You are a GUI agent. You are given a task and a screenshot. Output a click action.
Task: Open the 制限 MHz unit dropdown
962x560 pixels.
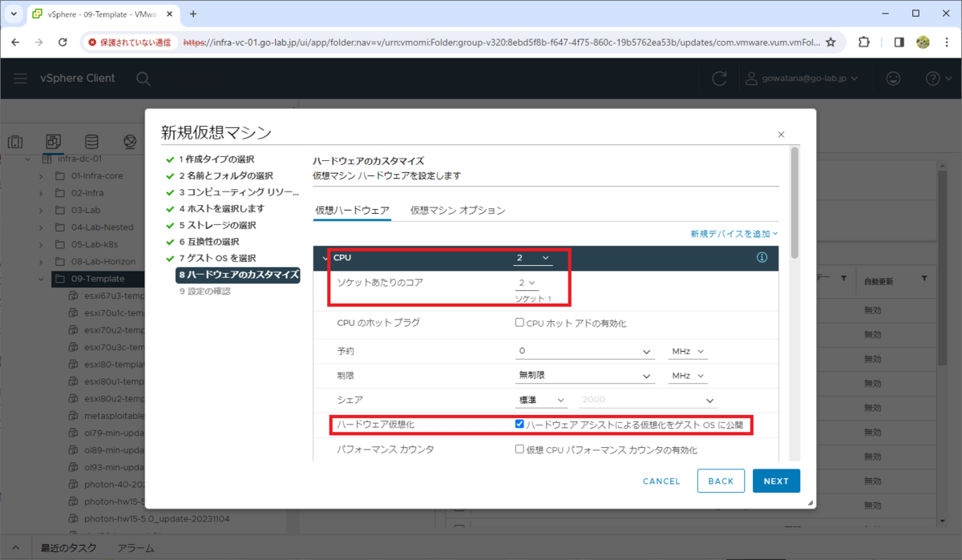pyautogui.click(x=688, y=376)
